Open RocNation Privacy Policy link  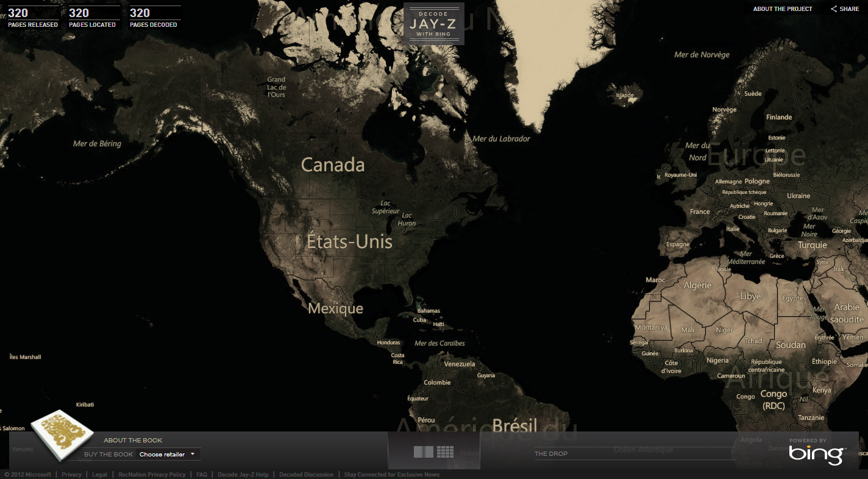[x=152, y=474]
